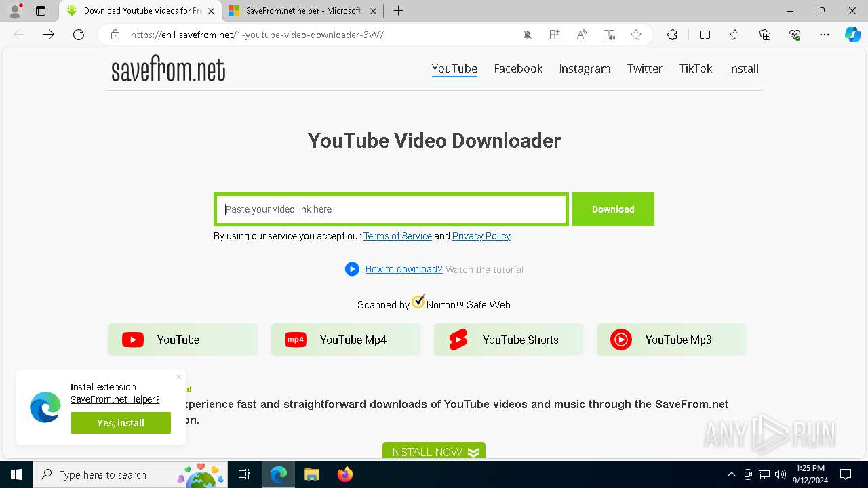868x488 pixels.
Task: Open the Terms of Service link
Action: tap(397, 236)
